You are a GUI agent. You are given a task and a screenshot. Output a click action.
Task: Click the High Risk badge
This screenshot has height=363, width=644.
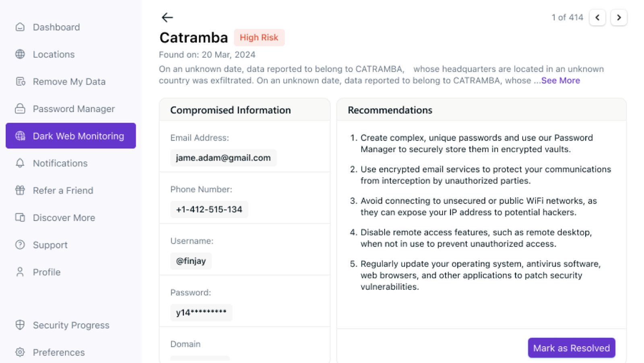[259, 37]
